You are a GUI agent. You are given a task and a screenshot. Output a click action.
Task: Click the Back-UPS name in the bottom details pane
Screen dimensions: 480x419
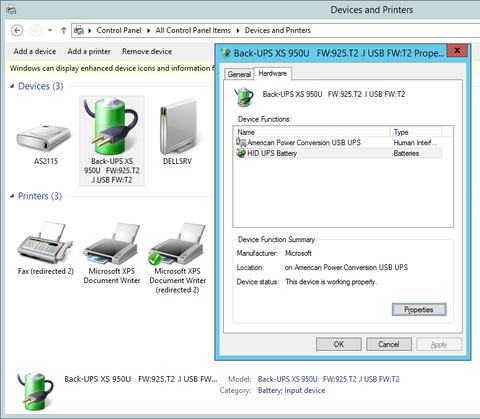[141, 379]
